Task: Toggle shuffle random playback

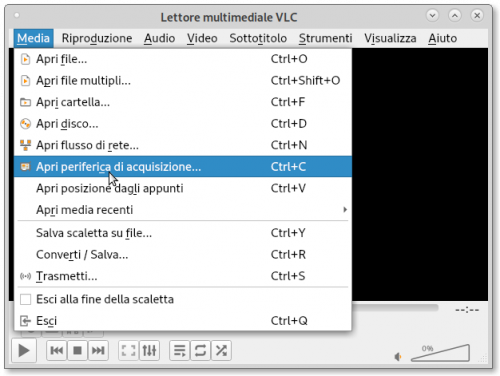Action: point(221,351)
